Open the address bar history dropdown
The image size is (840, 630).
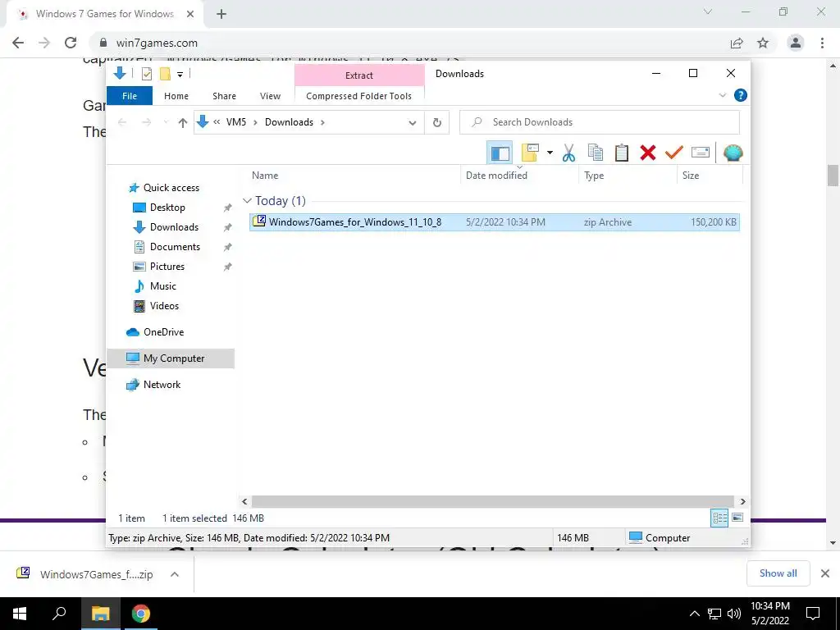coord(413,123)
